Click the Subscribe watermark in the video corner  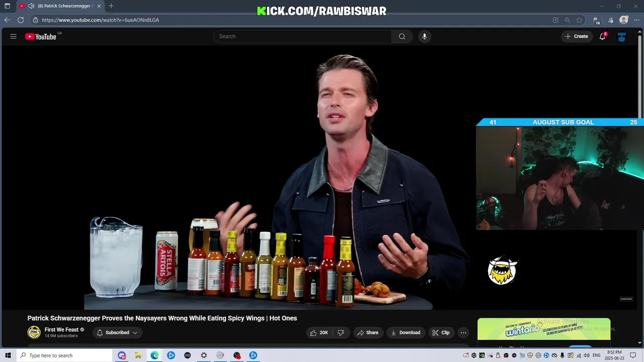point(626,299)
